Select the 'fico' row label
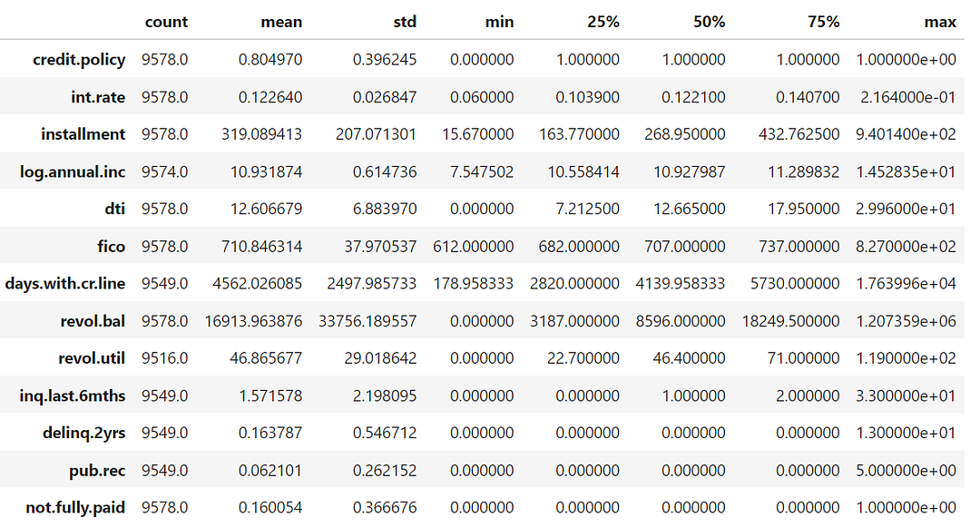 pos(111,246)
